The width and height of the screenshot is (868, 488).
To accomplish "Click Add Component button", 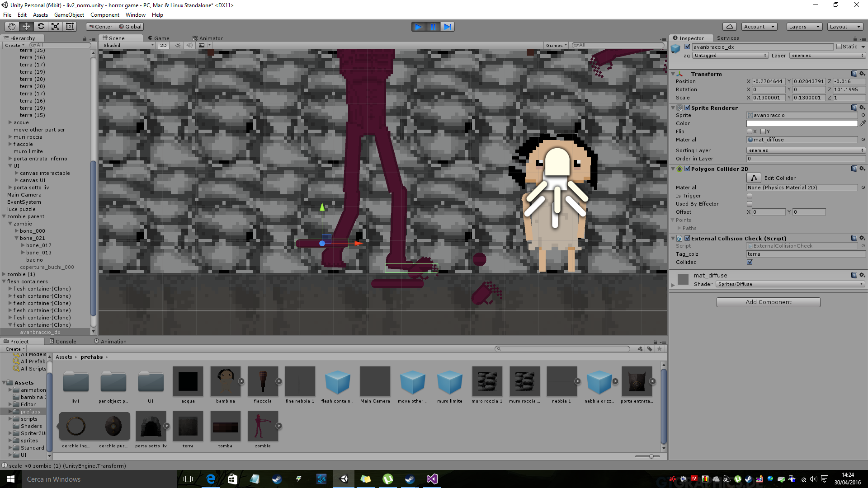I will coord(769,302).
